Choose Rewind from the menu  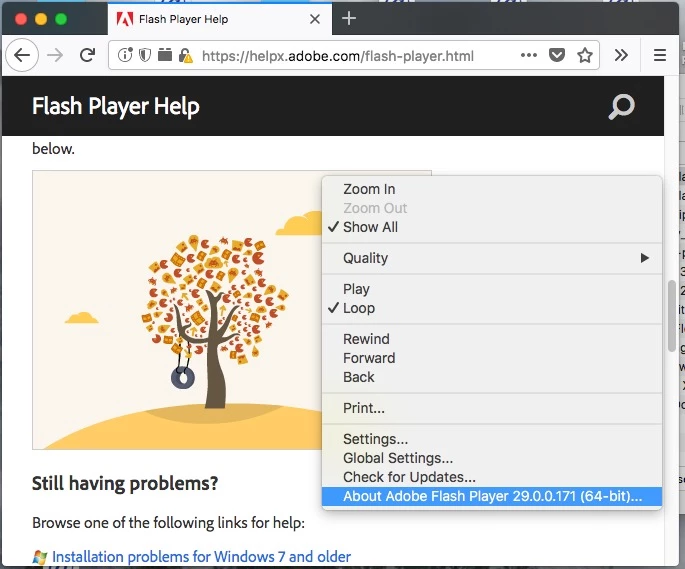coord(492,339)
